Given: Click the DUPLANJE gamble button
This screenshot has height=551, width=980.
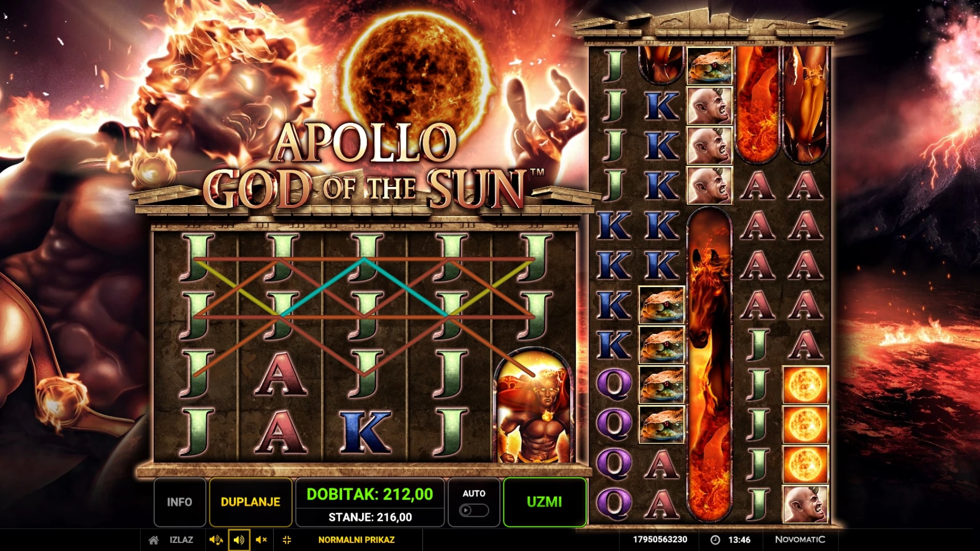Looking at the screenshot, I should pos(250,502).
